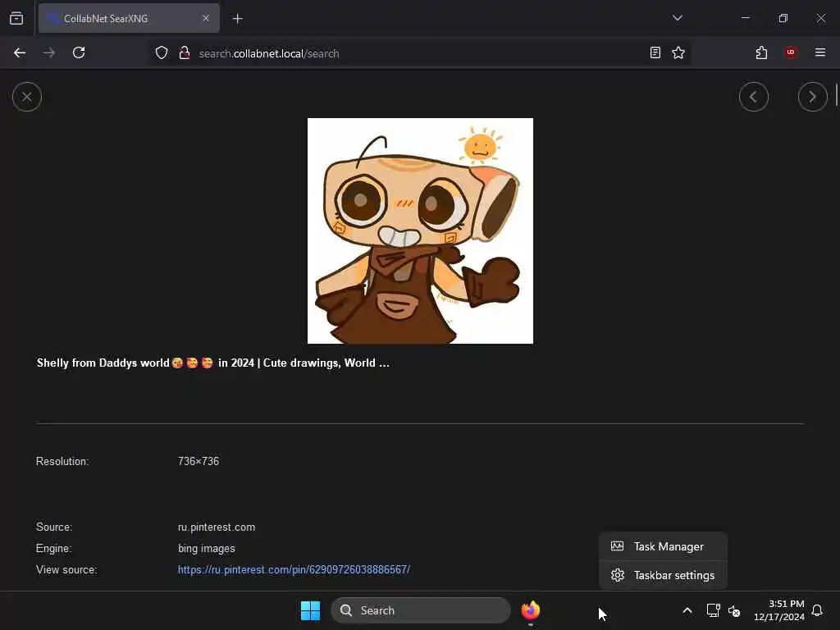Click the taskbar Search box
This screenshot has width=840, height=630.
[421, 610]
